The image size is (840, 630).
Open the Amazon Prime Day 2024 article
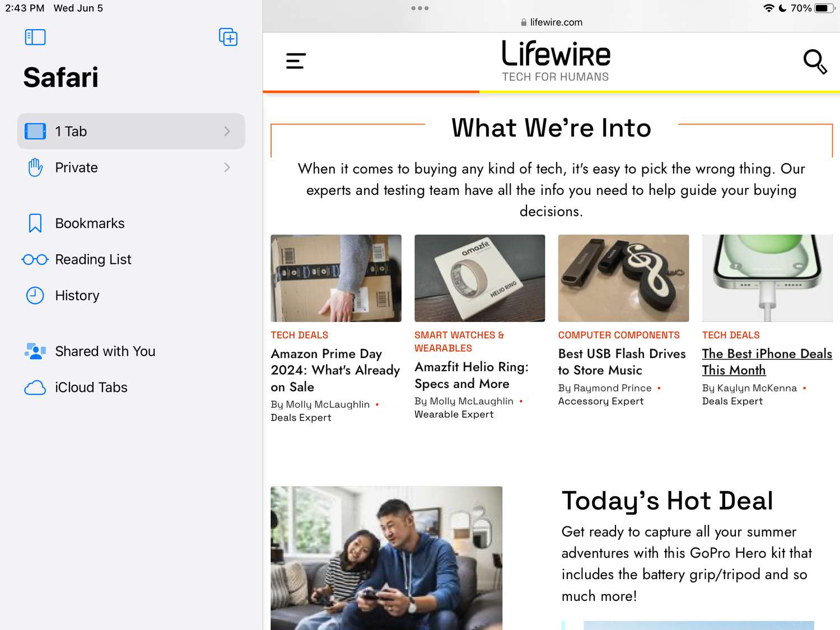click(335, 370)
